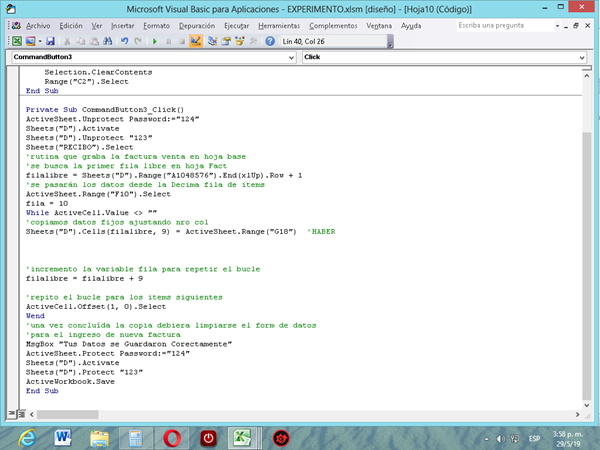The width and height of the screenshot is (600, 450).
Task: Open the Insert UserForm dropdown arrow
Action: point(39,41)
